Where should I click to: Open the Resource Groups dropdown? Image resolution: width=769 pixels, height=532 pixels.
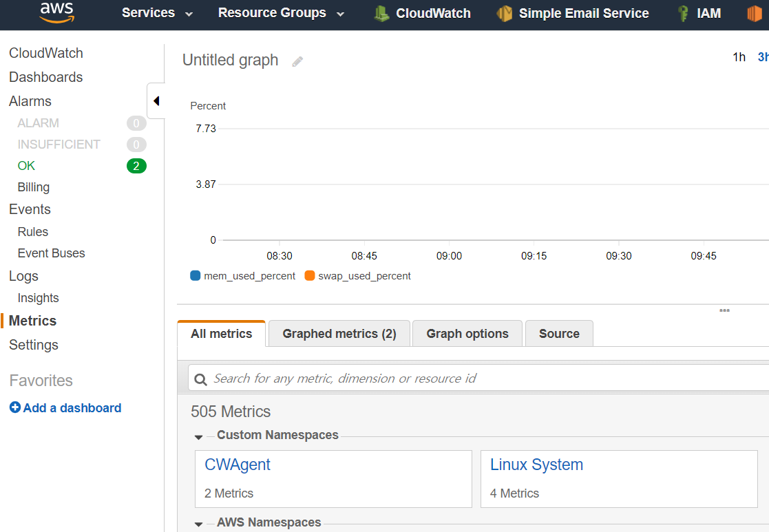tap(281, 13)
